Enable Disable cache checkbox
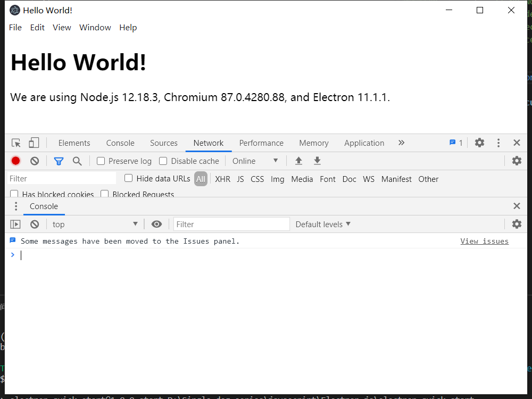 coord(163,161)
